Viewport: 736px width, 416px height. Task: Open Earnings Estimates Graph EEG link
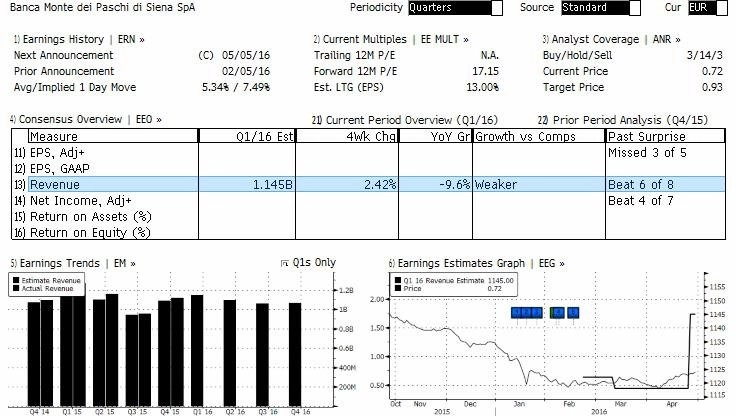pos(476,263)
